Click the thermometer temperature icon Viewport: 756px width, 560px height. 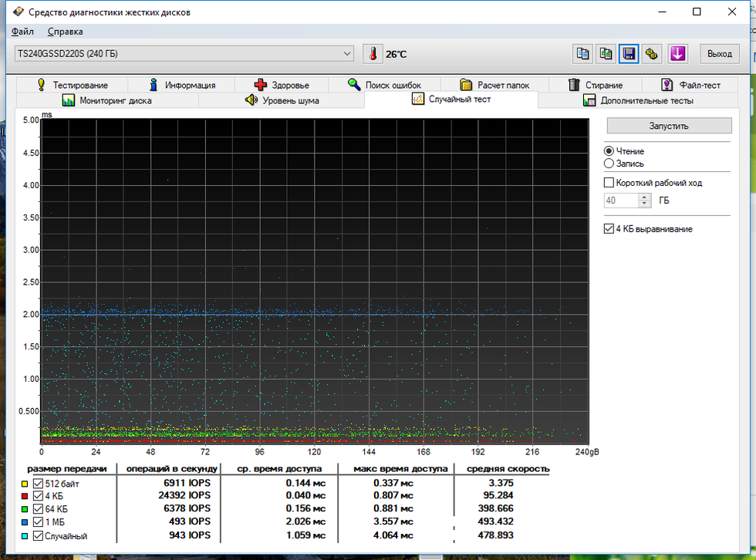coord(373,54)
